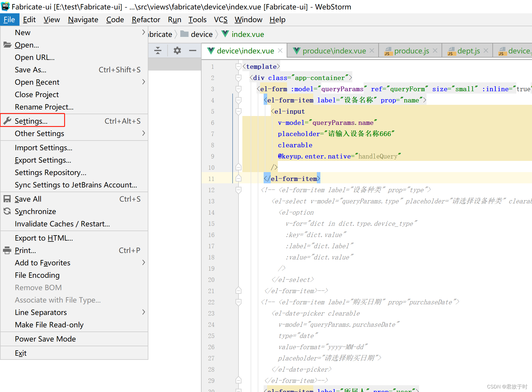Viewport: 532px width, 392px height.
Task: Collapse comment fold on line 12
Action: point(239,190)
